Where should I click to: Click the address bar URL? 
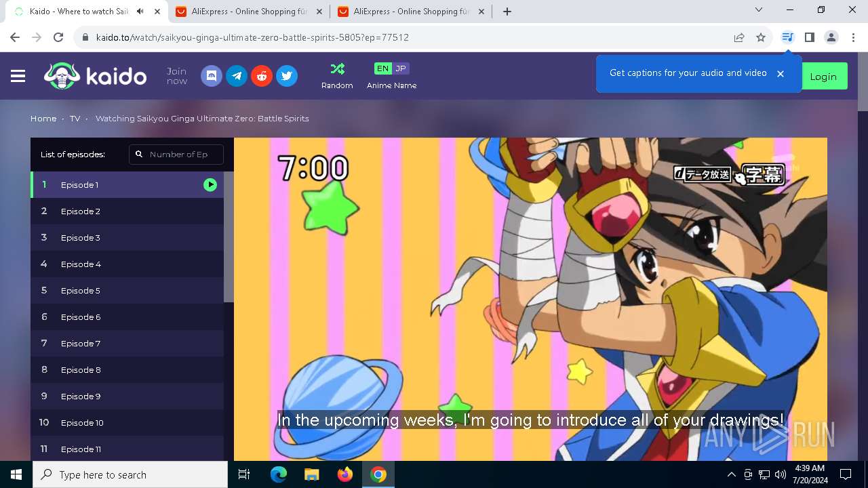[252, 38]
